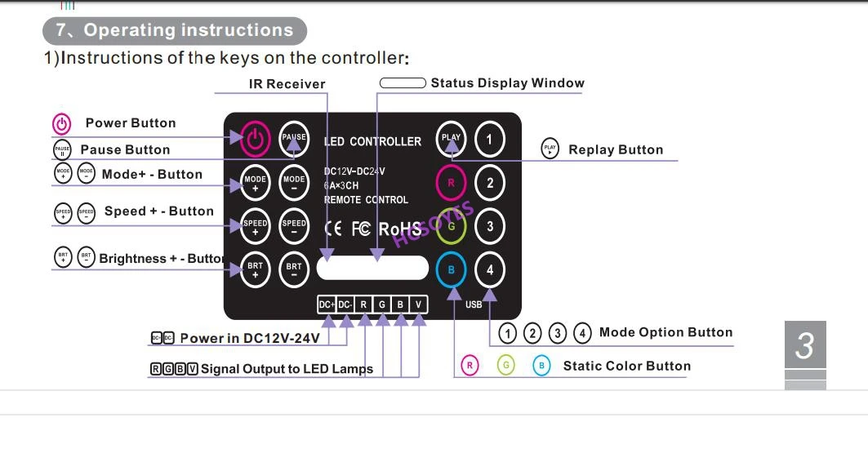Screen dimensions: 868x449
Task: Click the BRT − button on the controller
Action: [x=294, y=269]
